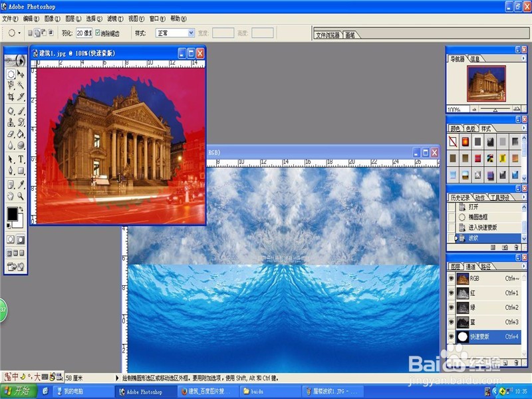Screen dimensions: 532x399
Task: Select the Type tool
Action: (21, 159)
